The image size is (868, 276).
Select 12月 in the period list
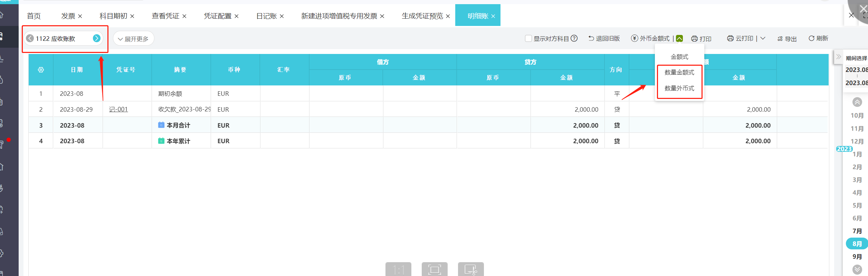857,141
